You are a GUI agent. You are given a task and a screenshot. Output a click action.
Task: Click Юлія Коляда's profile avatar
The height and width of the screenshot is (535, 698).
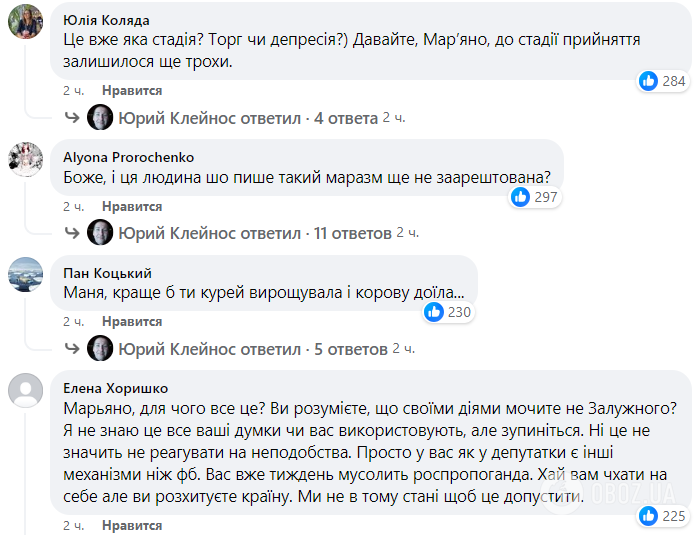coord(25,21)
